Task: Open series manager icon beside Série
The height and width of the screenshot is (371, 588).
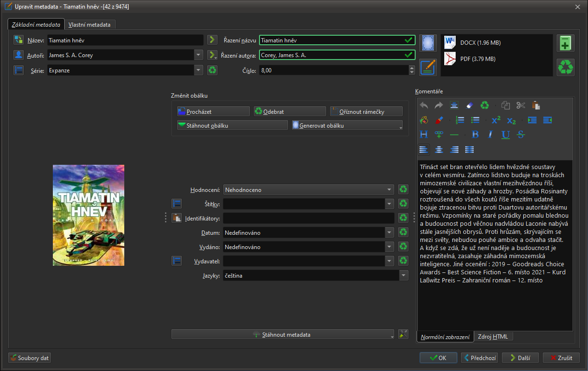Action: pos(19,70)
